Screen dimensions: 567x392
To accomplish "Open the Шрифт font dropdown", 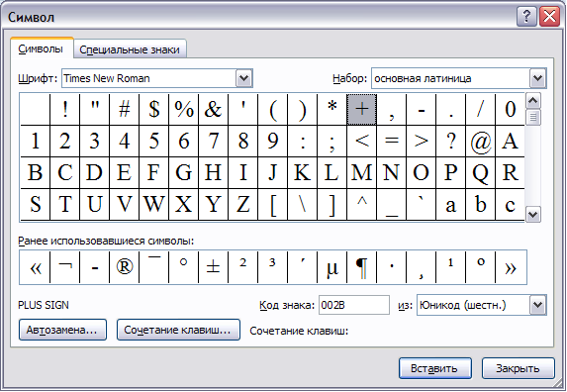I will (x=243, y=78).
